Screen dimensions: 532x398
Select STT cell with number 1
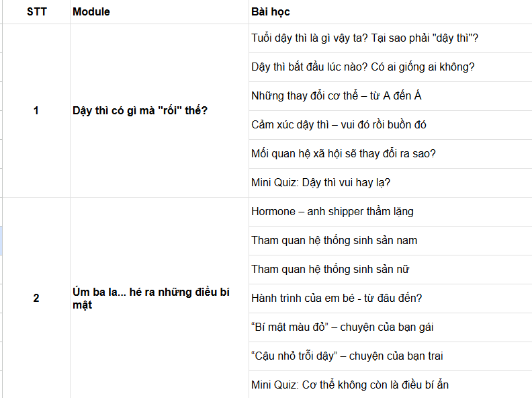[x=36, y=111]
